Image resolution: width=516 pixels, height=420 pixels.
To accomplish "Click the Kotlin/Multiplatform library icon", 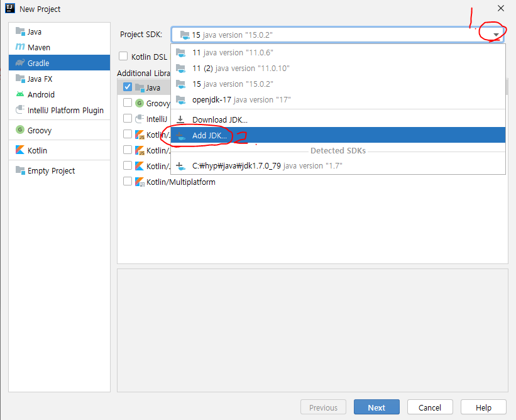I will pyautogui.click(x=140, y=182).
